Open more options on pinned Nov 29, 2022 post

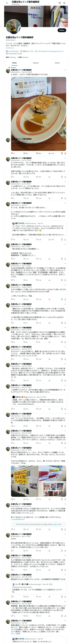tap(65, 70)
